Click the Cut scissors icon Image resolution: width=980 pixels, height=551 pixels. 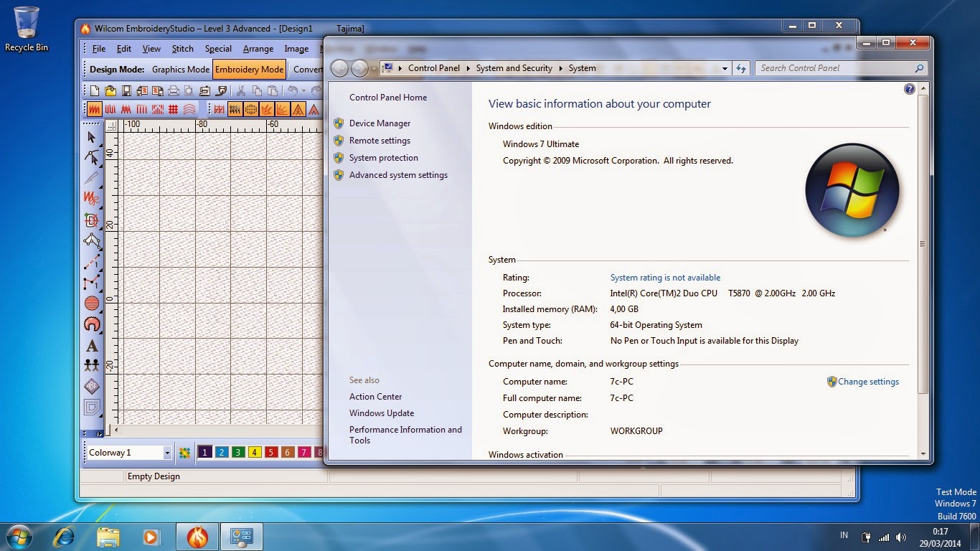[240, 90]
